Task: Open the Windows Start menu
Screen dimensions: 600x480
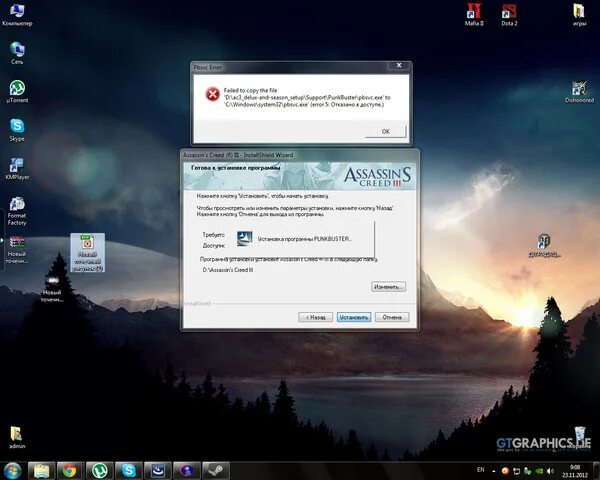Action: pyautogui.click(x=12, y=470)
